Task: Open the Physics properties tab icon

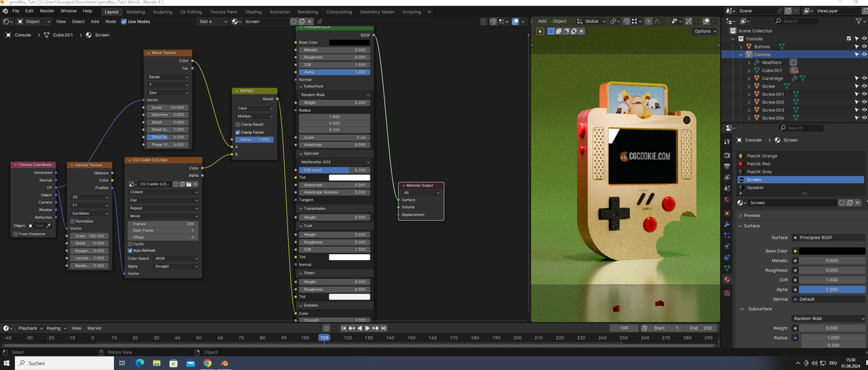Action: coord(727,246)
